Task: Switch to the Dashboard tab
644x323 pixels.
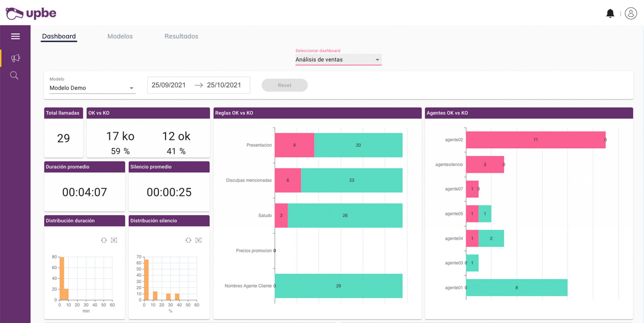Action: tap(59, 36)
